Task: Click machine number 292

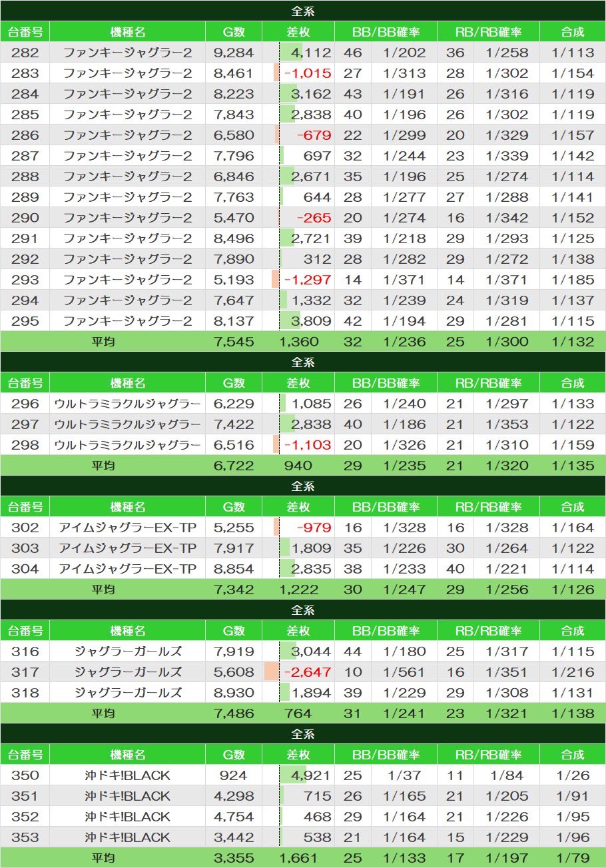Action: (x=25, y=259)
